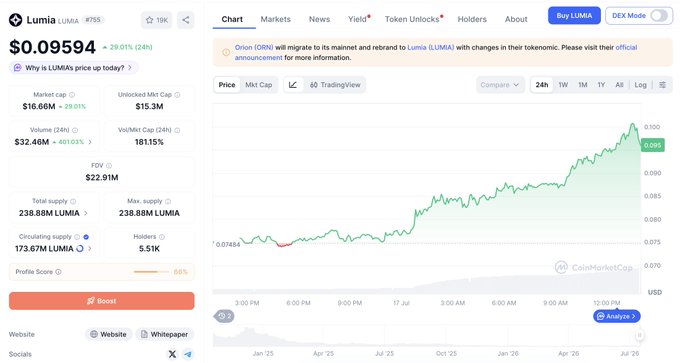680x363 pixels.
Task: Open the News tab
Action: (319, 19)
